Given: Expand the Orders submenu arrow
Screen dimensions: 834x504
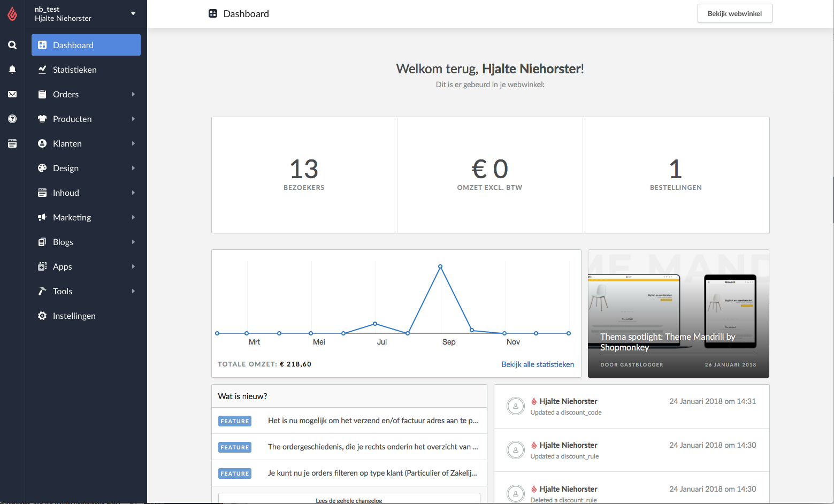Looking at the screenshot, I should [x=133, y=94].
